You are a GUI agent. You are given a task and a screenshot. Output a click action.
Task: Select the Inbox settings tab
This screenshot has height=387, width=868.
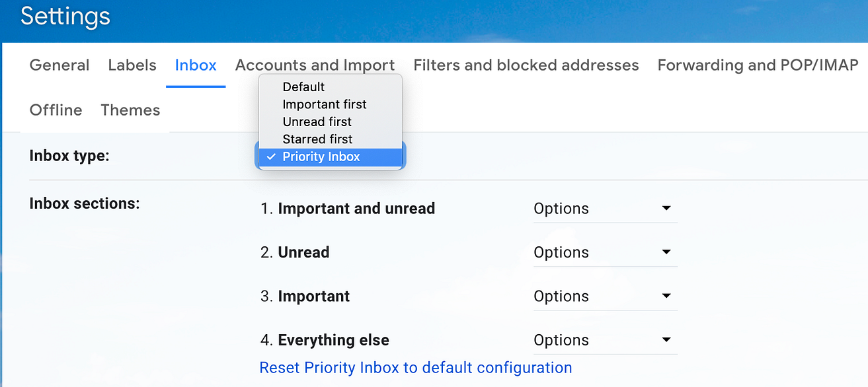click(x=196, y=65)
